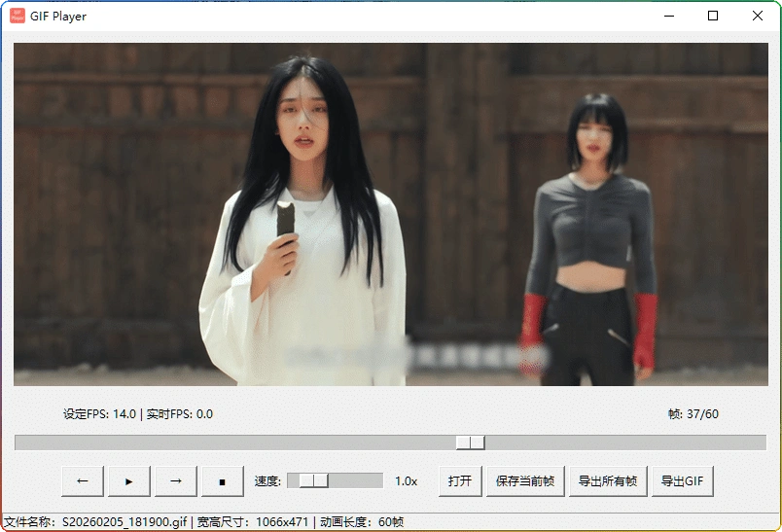This screenshot has height=532, width=782.
Task: Click the GIF preview image
Action: point(391,214)
